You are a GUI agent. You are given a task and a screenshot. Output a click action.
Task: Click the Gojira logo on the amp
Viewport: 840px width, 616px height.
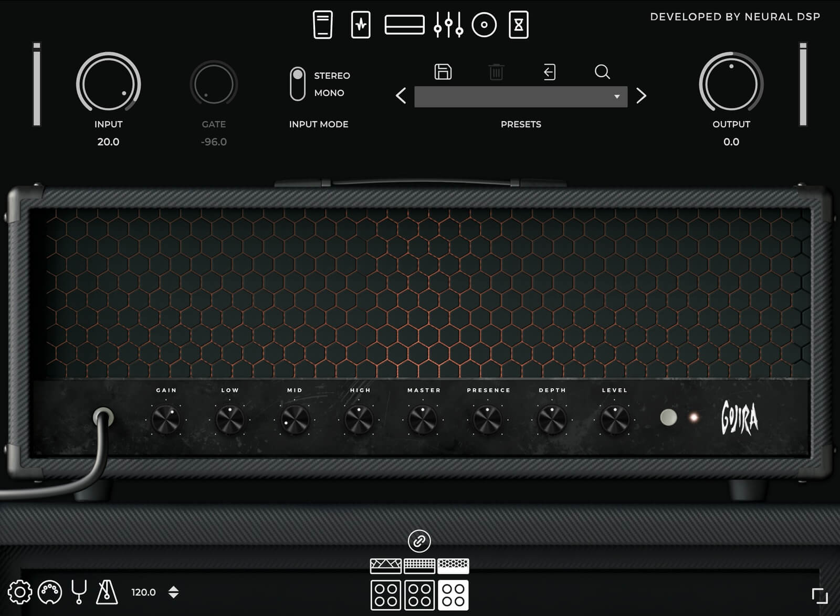tap(740, 417)
